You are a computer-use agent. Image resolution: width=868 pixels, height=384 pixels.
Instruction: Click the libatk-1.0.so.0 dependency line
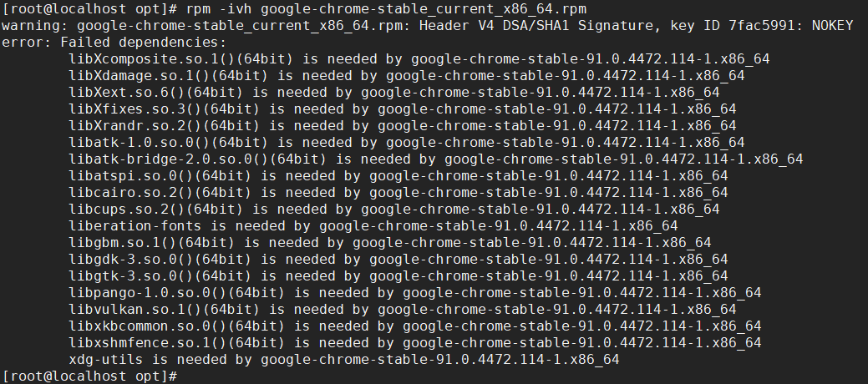[x=406, y=142]
